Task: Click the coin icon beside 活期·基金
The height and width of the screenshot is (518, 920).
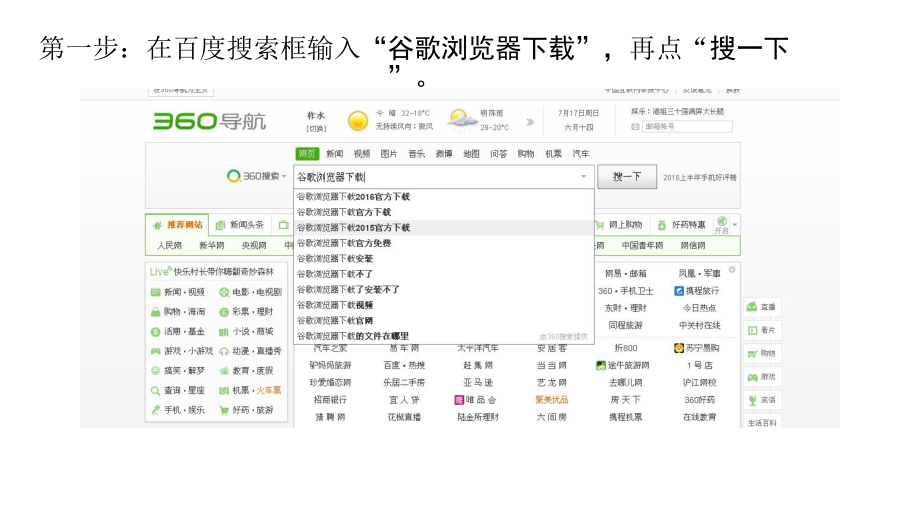Action: click(155, 332)
